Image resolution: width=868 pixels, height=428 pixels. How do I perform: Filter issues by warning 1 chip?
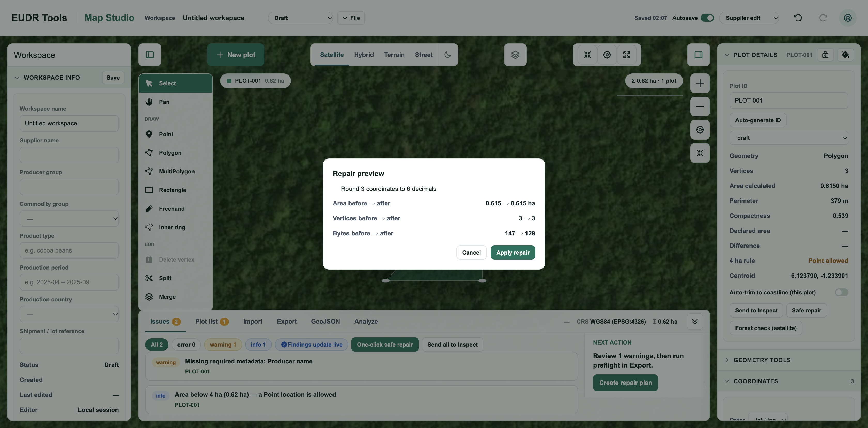coord(223,345)
